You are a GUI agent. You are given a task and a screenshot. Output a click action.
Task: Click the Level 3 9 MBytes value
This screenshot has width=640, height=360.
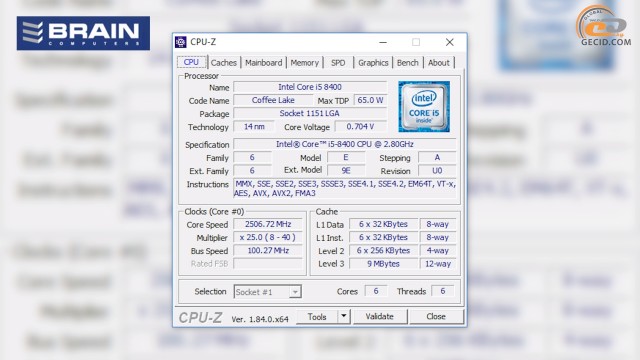point(383,264)
